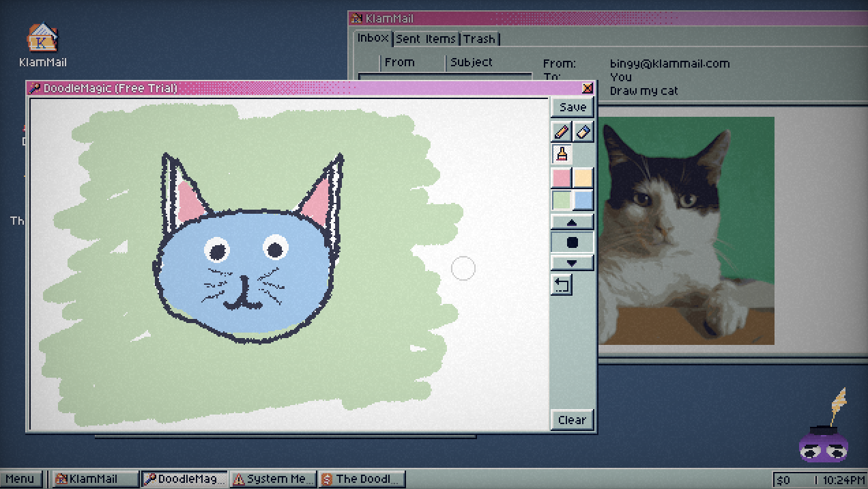Select the Pencil tool in DoodleMagic

coord(562,131)
